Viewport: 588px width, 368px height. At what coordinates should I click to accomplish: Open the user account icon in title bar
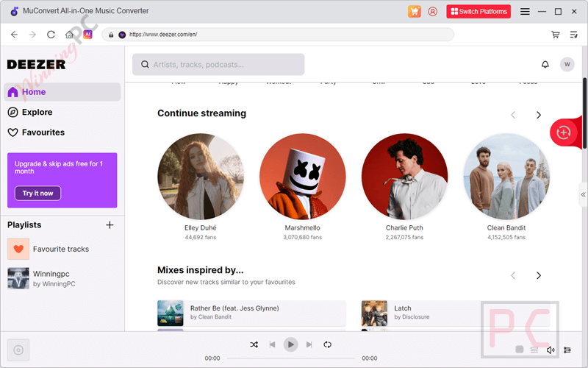(432, 11)
